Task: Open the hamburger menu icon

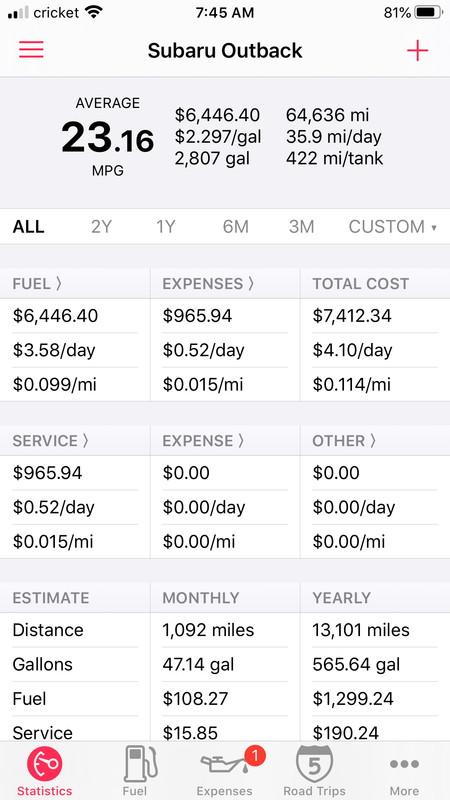Action: coord(31,50)
